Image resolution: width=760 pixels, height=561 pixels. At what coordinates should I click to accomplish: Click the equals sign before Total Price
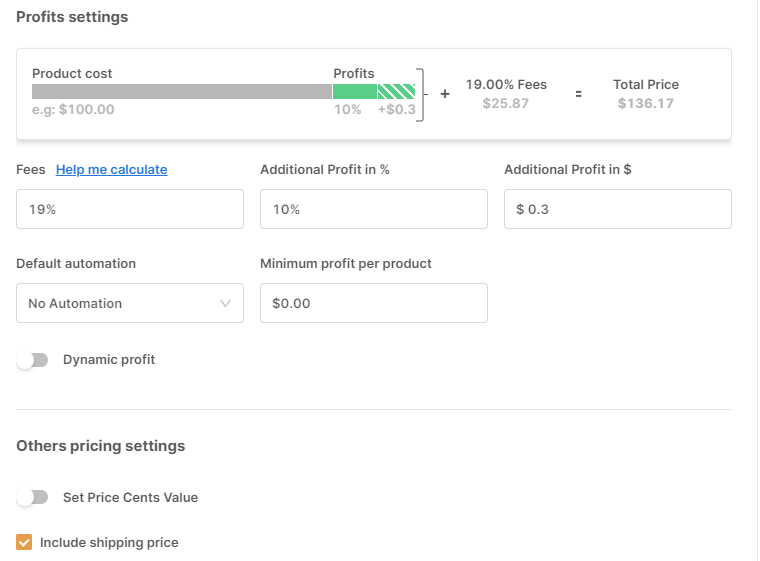578,94
